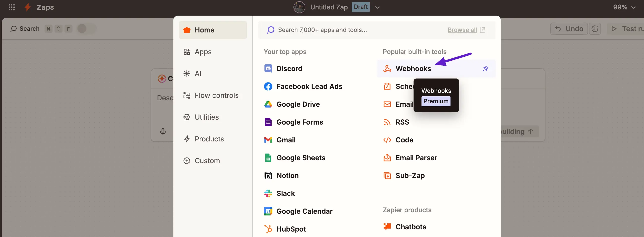Screen dimensions: 644x237
Task: Open the apps grid launcher icon
Action: coord(11,7)
